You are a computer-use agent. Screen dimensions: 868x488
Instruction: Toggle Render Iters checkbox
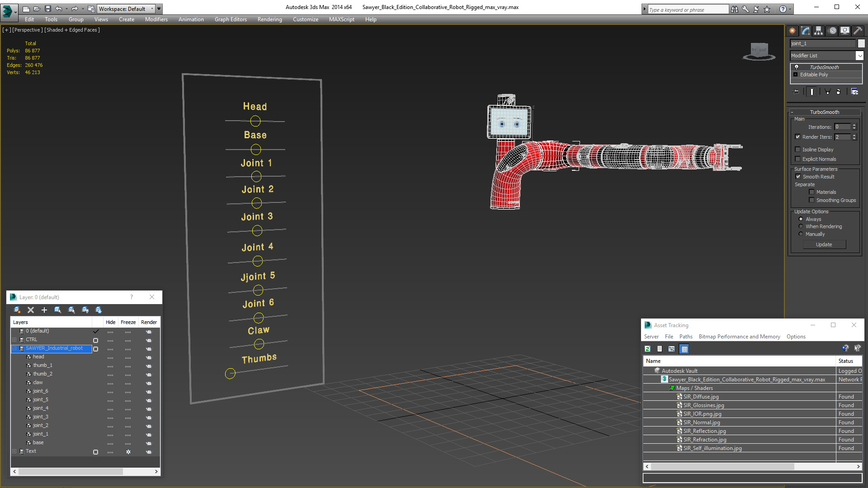[797, 137]
